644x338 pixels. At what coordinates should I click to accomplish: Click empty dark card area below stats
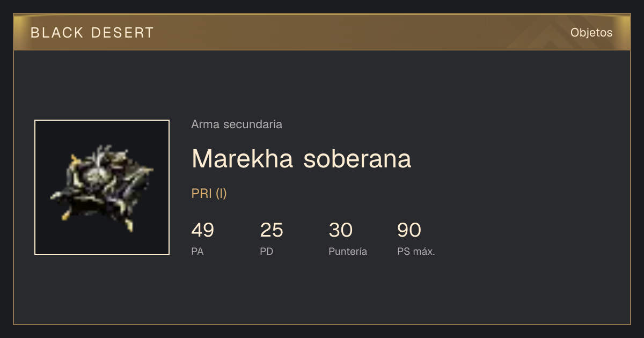click(x=322, y=292)
